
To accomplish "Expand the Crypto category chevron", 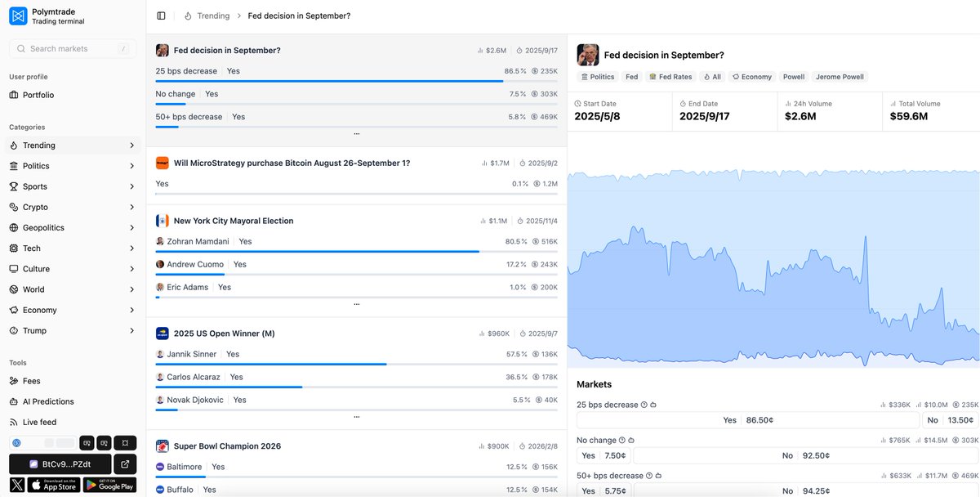I will 131,208.
